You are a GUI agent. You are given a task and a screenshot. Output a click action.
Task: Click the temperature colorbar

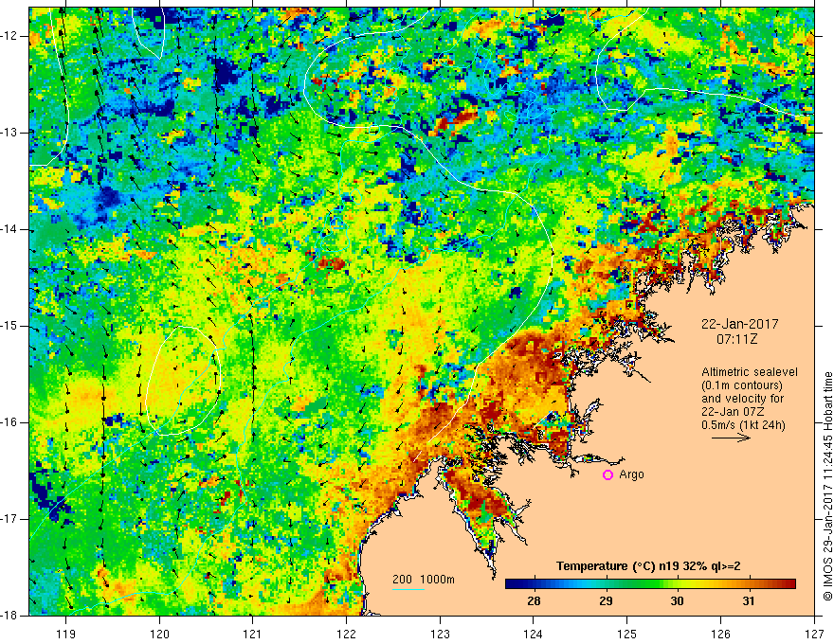coord(650,584)
